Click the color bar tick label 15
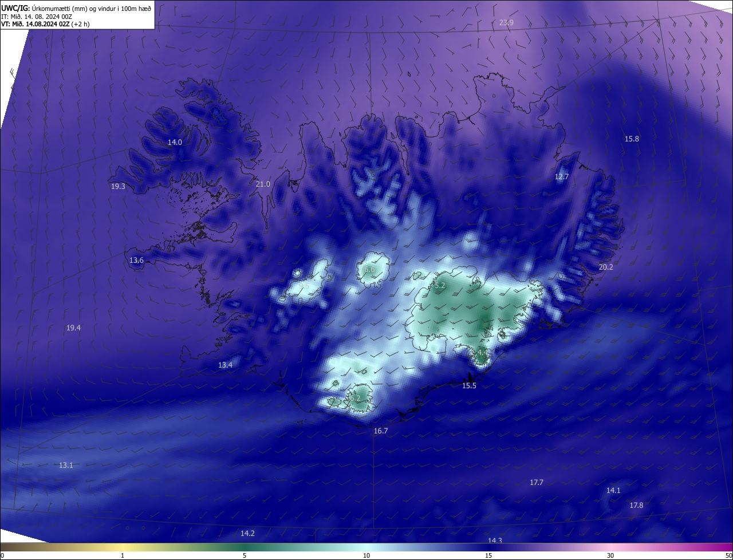Screen dimensions: 733x560 tap(488, 555)
